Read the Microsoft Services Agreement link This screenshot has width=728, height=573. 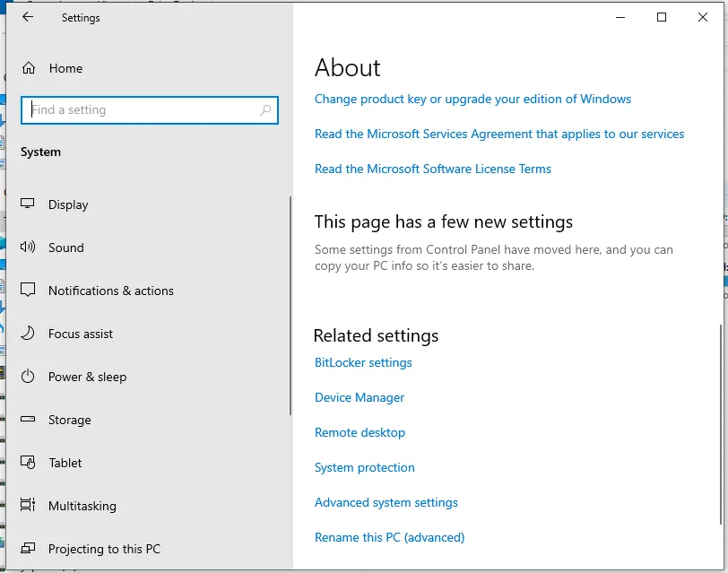tap(499, 134)
